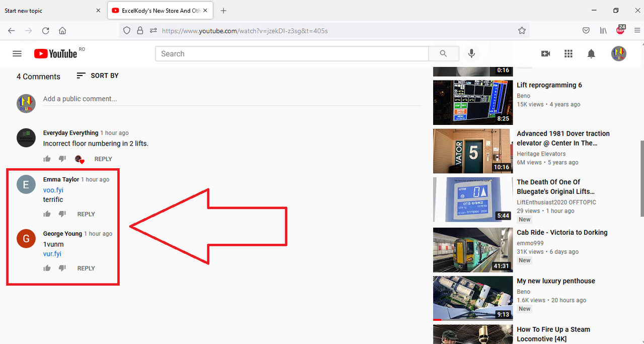Open the Create video camera icon

coord(545,54)
